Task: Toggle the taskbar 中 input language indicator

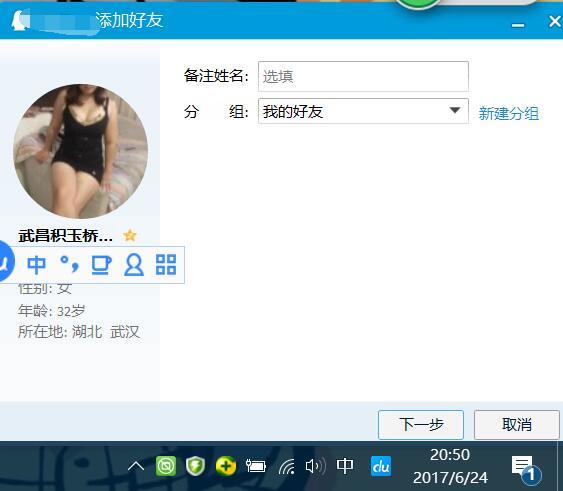Action: coord(345,466)
